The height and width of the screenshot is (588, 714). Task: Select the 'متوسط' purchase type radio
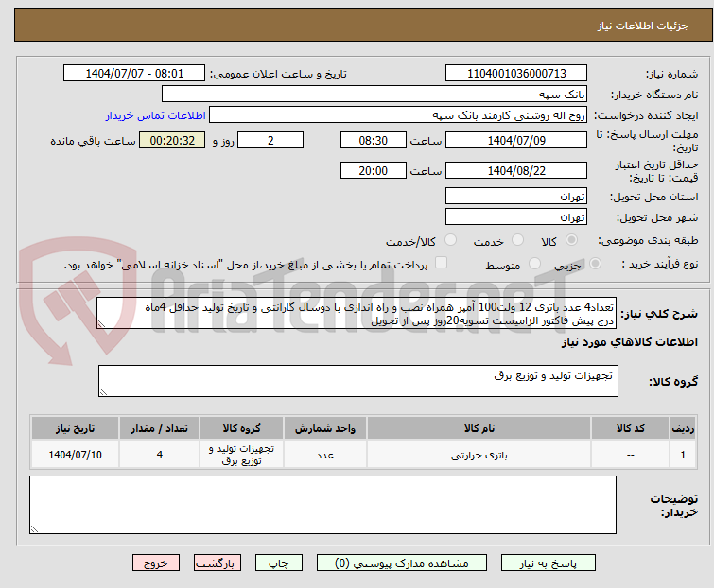point(535,265)
